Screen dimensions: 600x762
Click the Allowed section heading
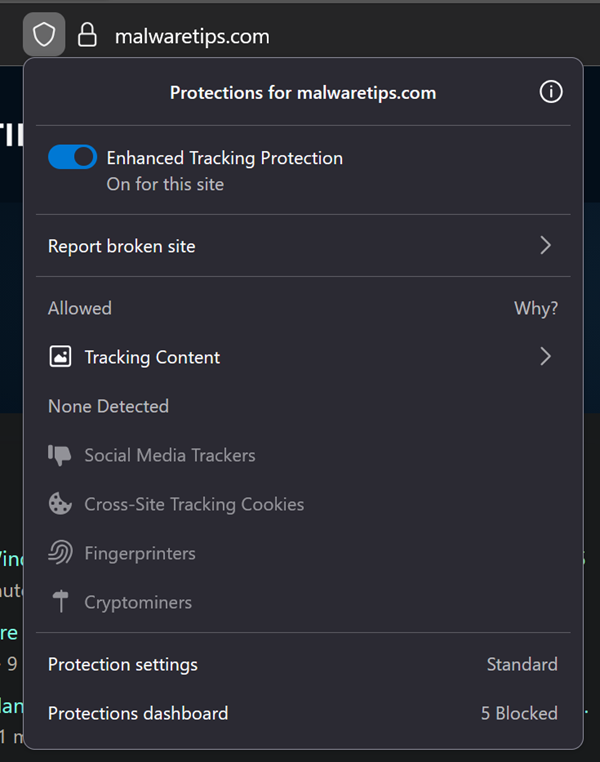pyautogui.click(x=80, y=308)
